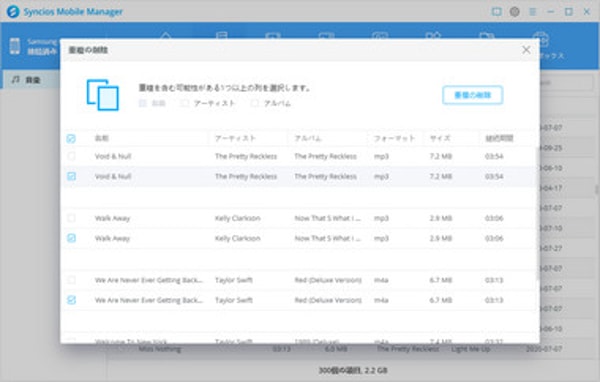Sort by the アルバム column header
Image resolution: width=600 pixels, height=382 pixels.
click(308, 138)
